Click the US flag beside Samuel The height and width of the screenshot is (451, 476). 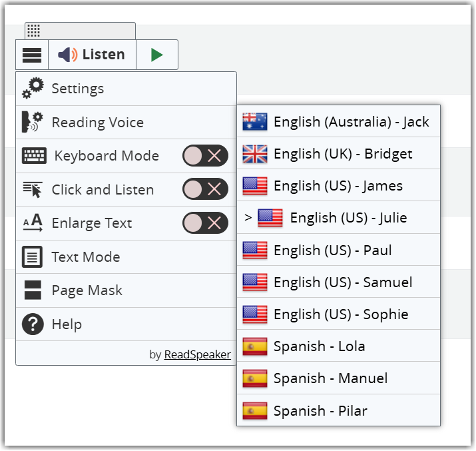(x=255, y=282)
